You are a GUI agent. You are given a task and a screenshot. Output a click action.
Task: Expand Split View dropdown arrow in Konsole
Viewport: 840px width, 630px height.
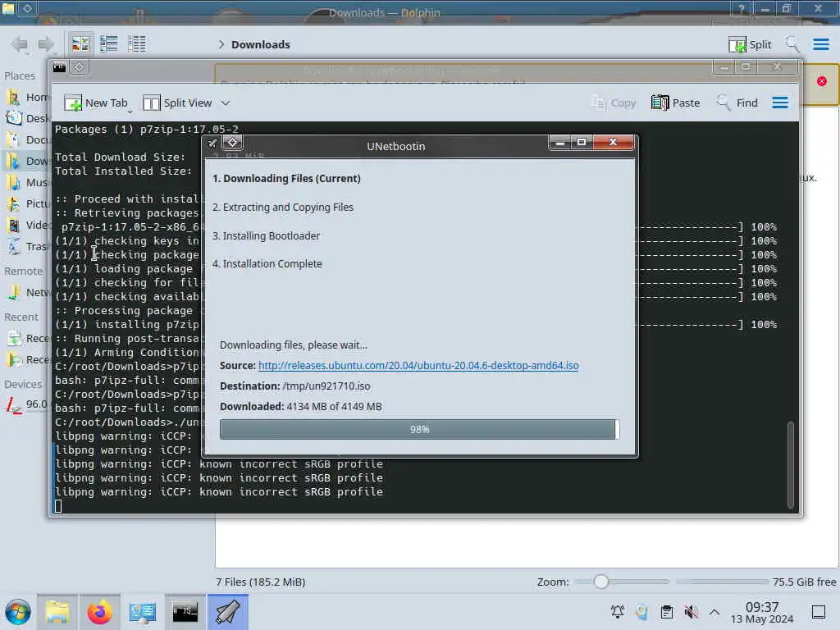coord(226,103)
